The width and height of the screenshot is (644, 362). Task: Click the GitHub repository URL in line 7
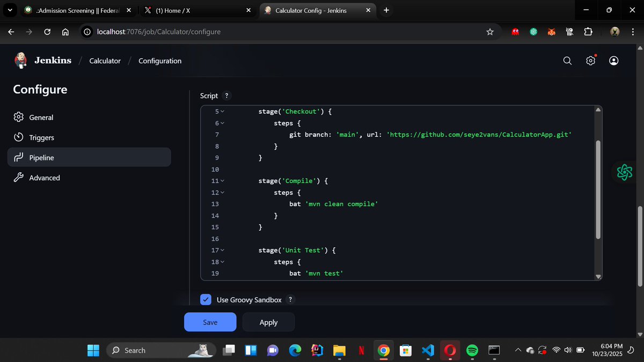[x=479, y=135]
